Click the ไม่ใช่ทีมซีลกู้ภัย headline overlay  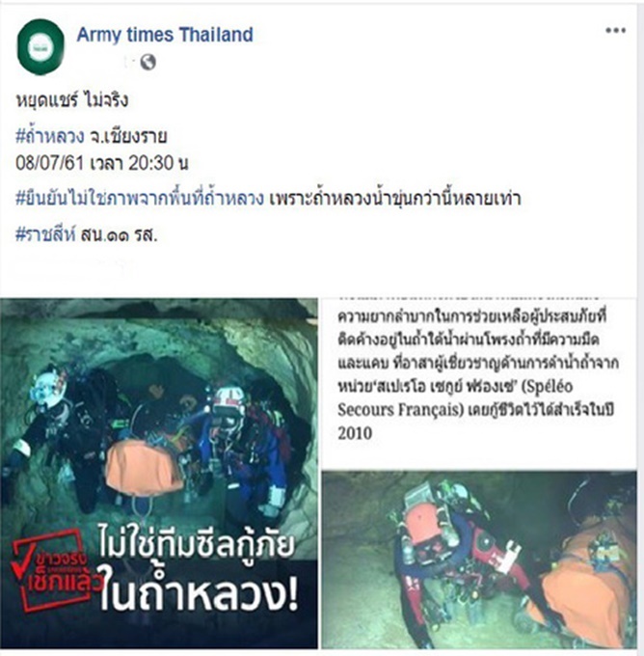click(x=197, y=546)
